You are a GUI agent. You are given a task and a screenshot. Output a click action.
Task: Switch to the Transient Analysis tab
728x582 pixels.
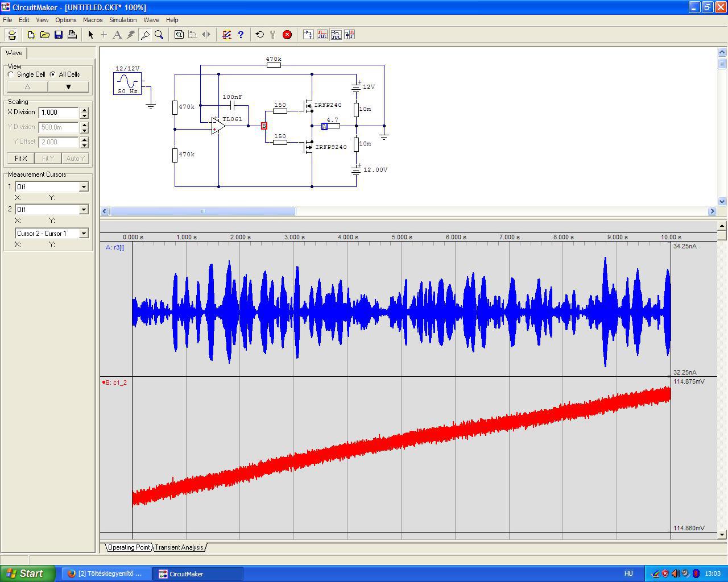pyautogui.click(x=179, y=547)
